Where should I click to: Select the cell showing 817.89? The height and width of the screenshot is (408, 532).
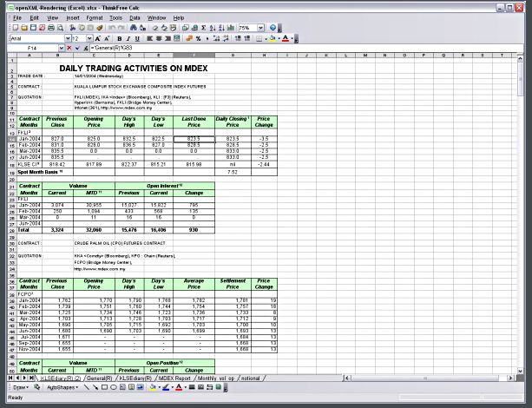pos(94,165)
